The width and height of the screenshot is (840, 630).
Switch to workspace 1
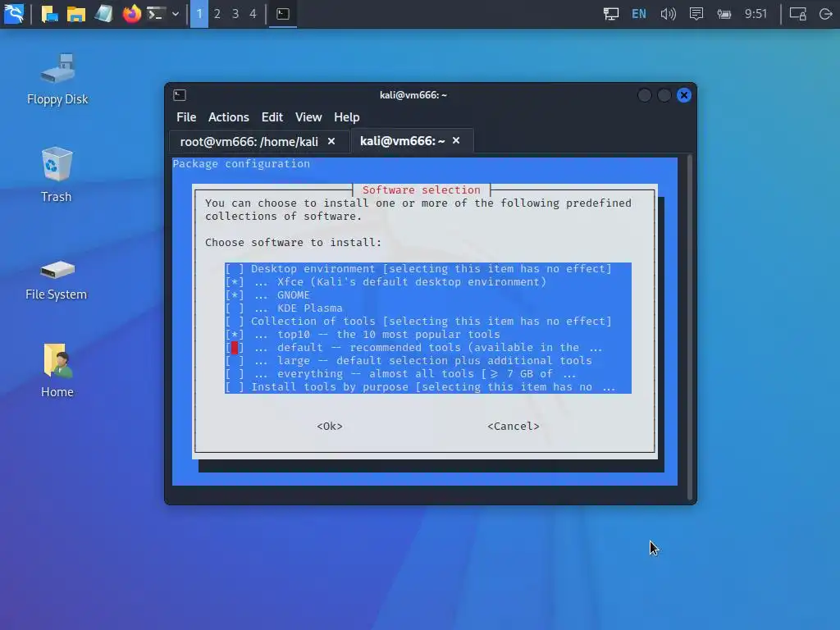pyautogui.click(x=199, y=14)
